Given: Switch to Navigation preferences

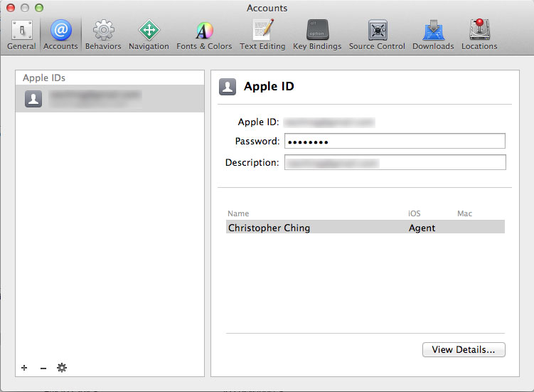Looking at the screenshot, I should point(149,35).
